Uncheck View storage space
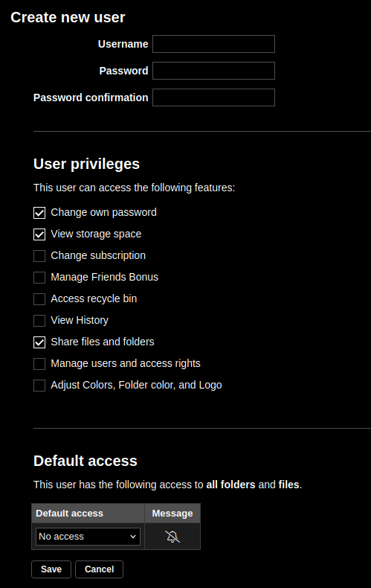The image size is (371, 588). click(39, 234)
